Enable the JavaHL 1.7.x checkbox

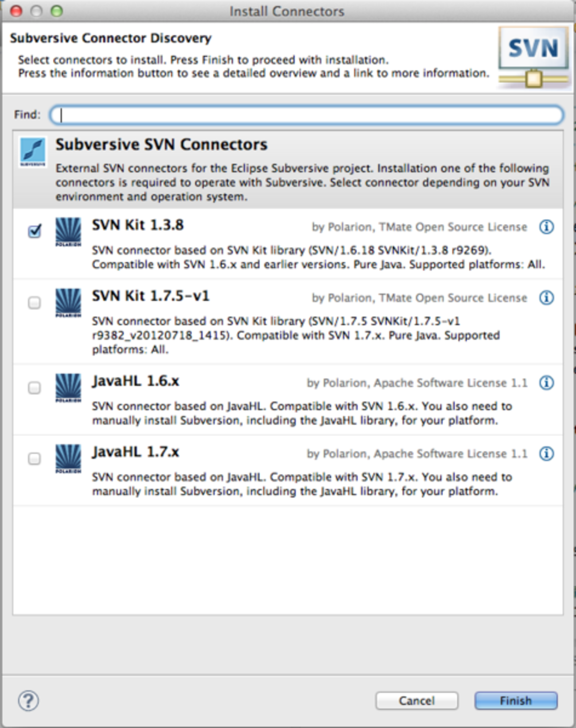35,458
